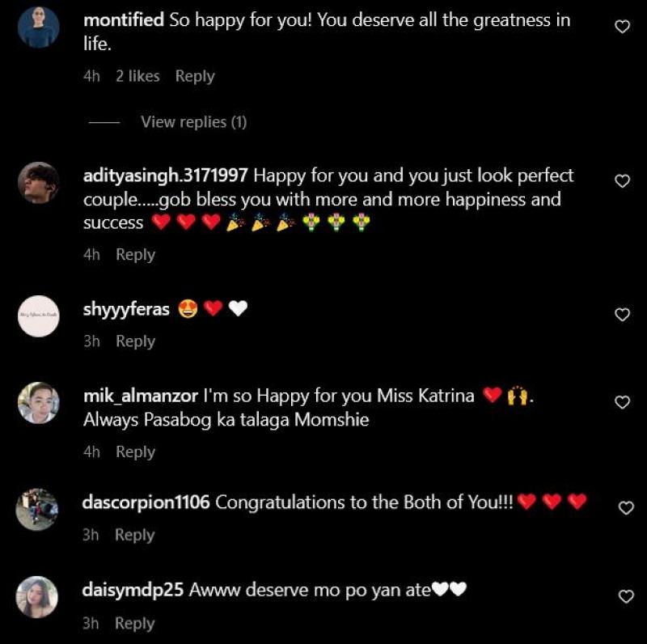Open adityasingh.3171997's avatar

tap(38, 183)
